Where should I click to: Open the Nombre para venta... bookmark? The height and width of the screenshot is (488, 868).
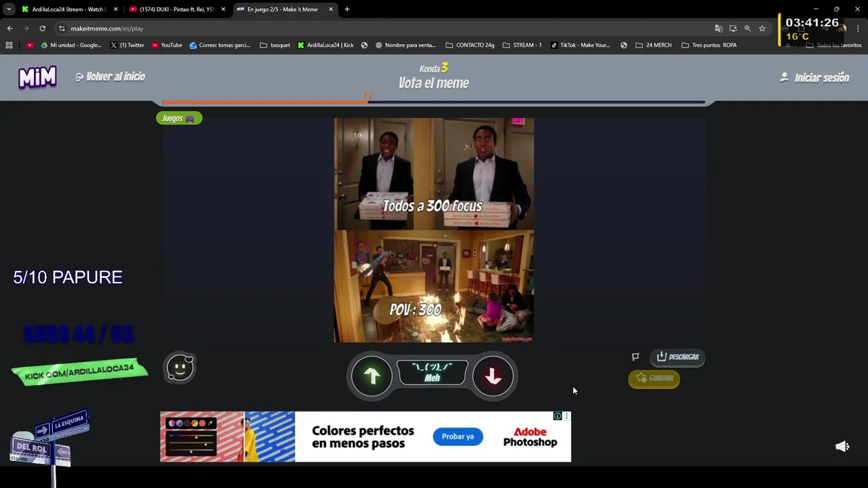click(406, 45)
